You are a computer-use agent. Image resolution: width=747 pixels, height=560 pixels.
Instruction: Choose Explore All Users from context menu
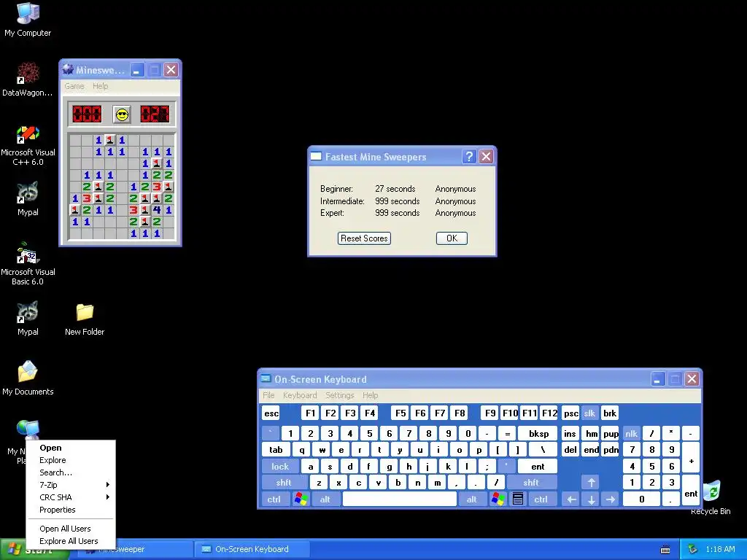click(71, 541)
